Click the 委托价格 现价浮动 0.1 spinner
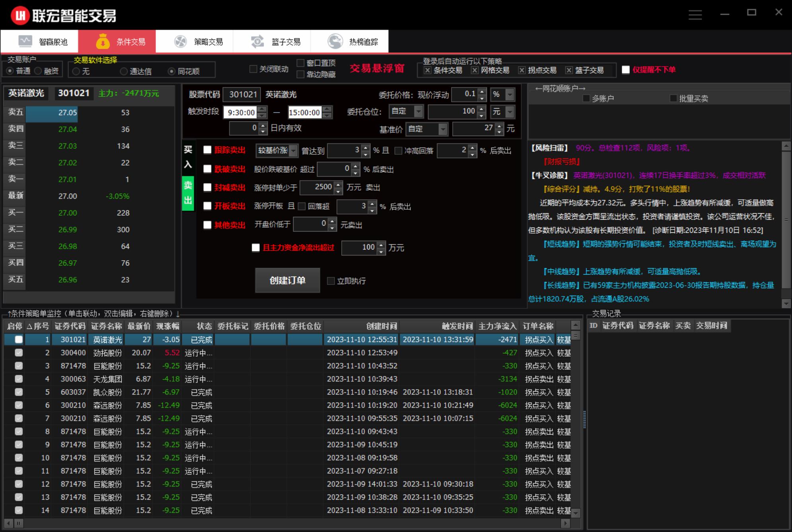Image resolution: width=792 pixels, height=532 pixels. pyautogui.click(x=469, y=94)
